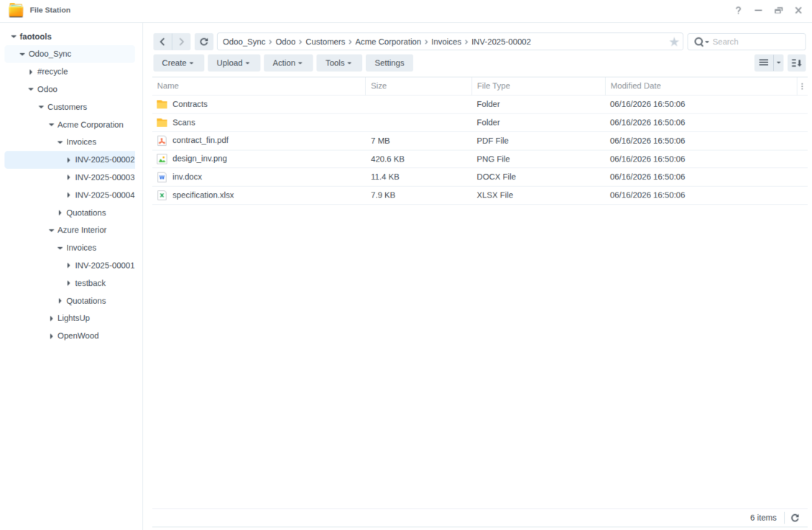Collapse the Odoo tree node
The height and width of the screenshot is (530, 812).
click(31, 90)
